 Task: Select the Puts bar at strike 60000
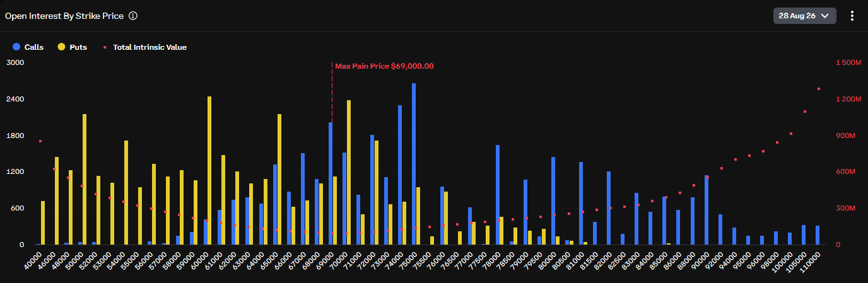point(209,170)
